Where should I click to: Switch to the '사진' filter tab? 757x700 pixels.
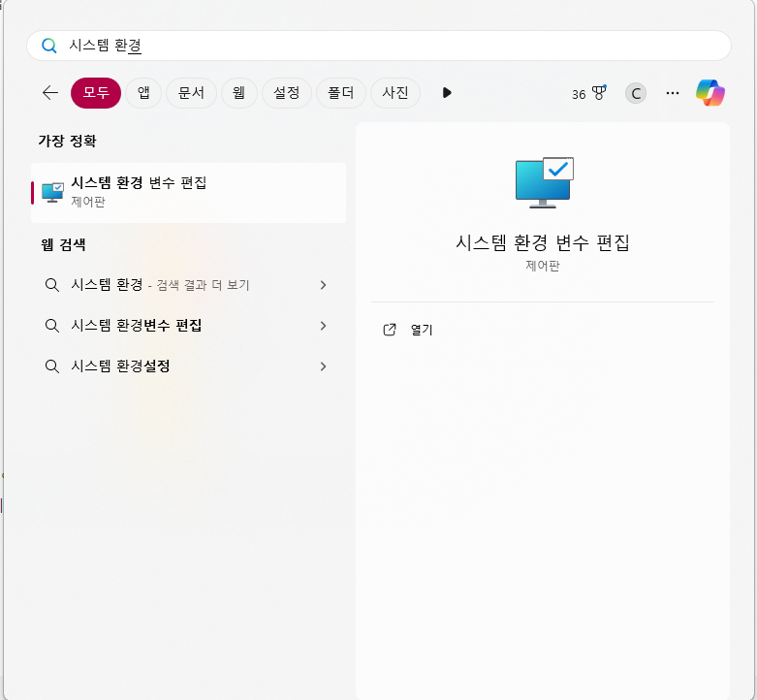tap(395, 93)
